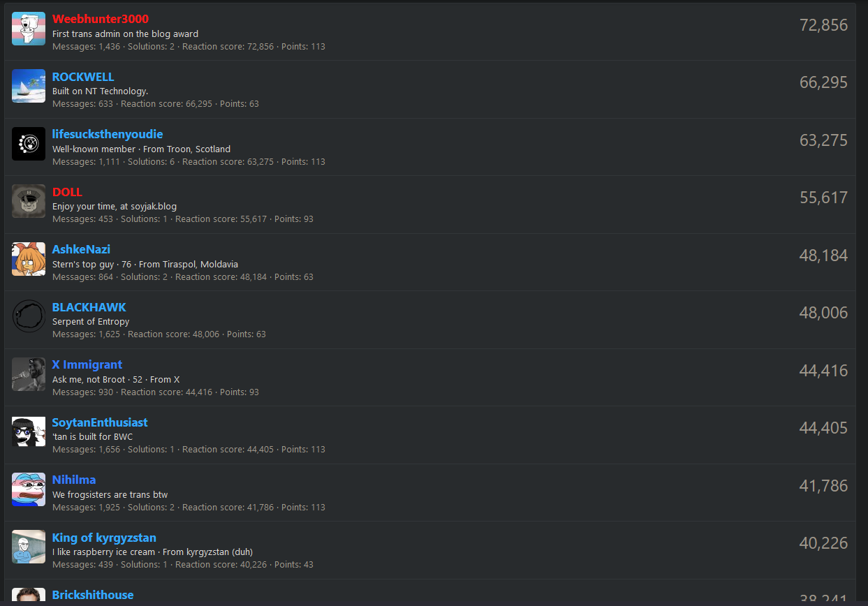The height and width of the screenshot is (606, 868).
Task: Click the SoytanEnthusiast username
Action: pos(100,422)
